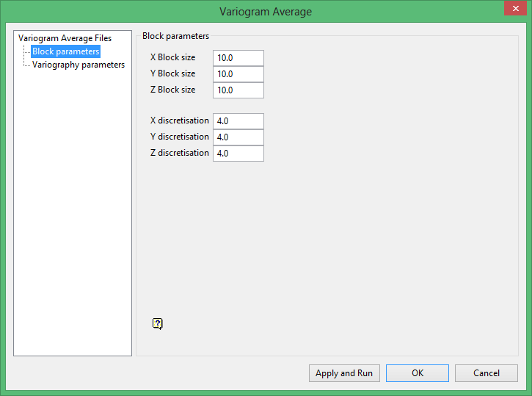532x396 pixels.
Task: Click the X Block size input field
Action: [238, 58]
